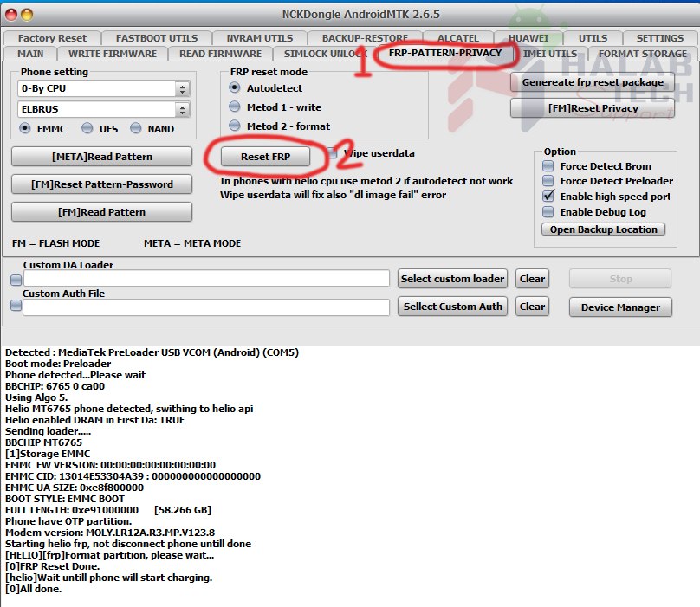Go to BACKUP-RESTORE tab
Viewport: 700px width, 607px height.
(365, 38)
